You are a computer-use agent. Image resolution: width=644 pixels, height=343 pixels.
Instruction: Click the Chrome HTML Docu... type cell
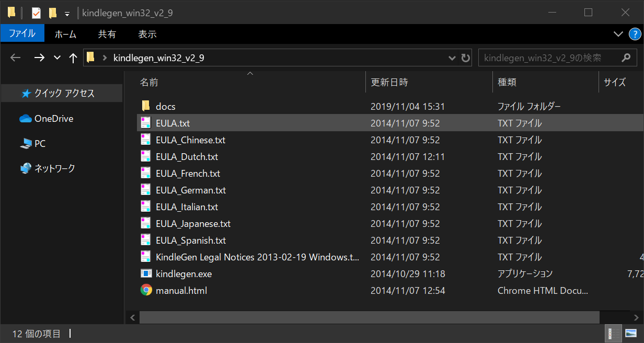click(543, 291)
